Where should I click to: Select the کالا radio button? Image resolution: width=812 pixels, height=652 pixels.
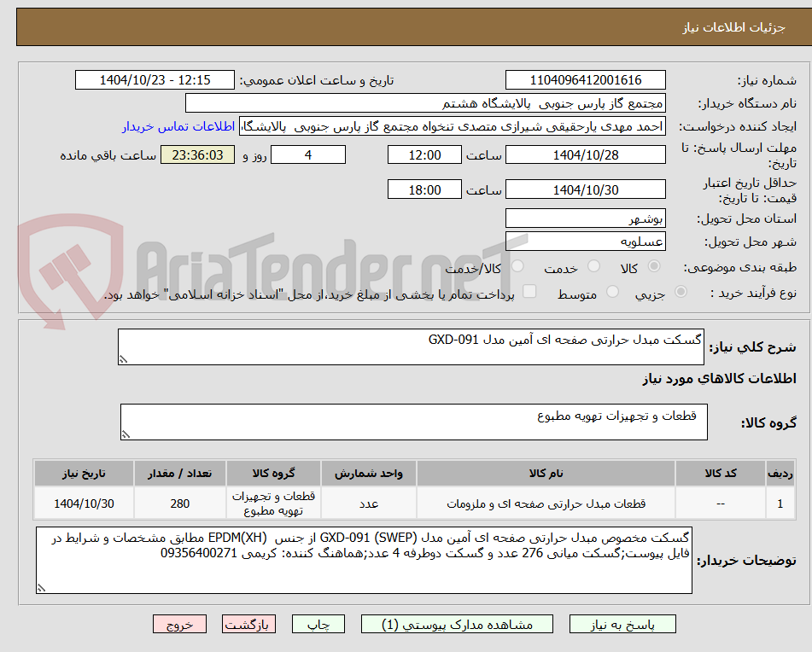(654, 266)
